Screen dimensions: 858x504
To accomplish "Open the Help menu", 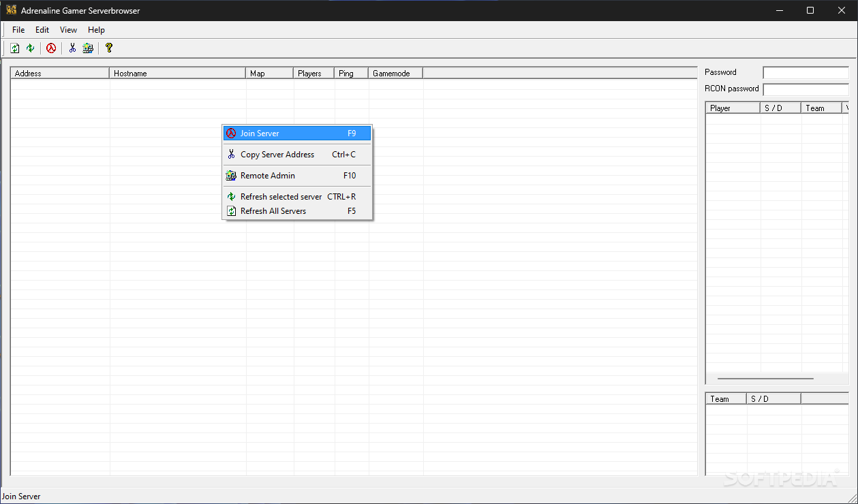I will click(x=96, y=30).
